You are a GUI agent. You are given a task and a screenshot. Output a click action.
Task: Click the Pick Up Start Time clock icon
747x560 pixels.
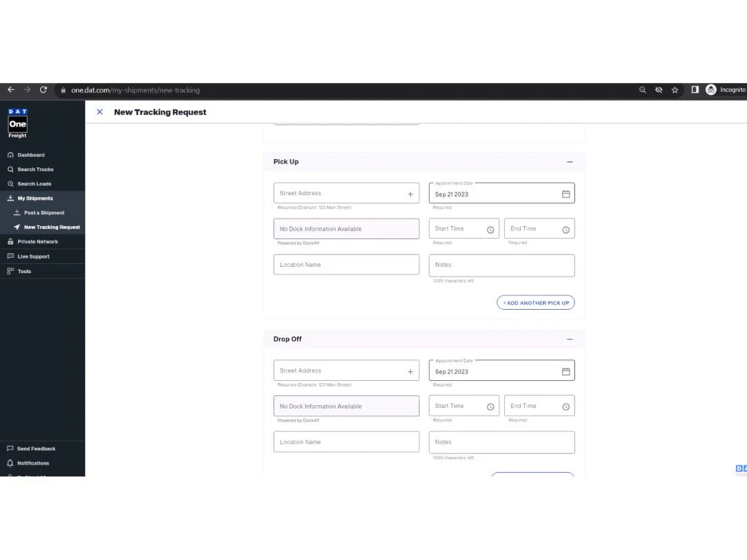490,230
